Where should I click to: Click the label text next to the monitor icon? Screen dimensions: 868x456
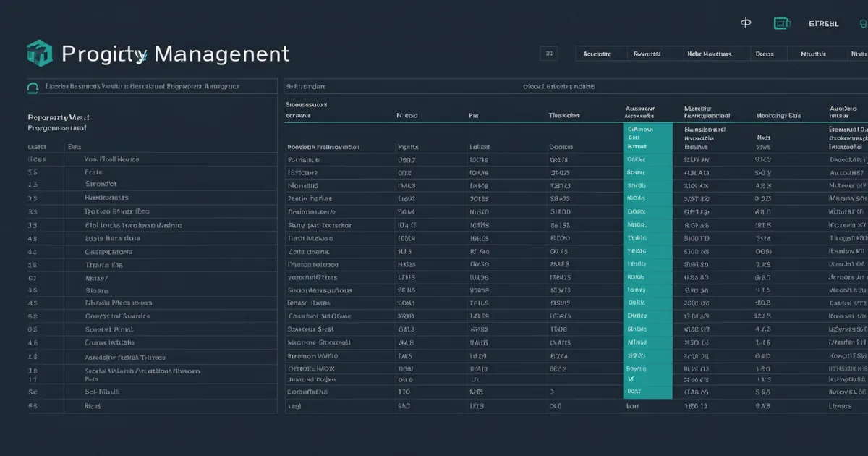click(823, 23)
